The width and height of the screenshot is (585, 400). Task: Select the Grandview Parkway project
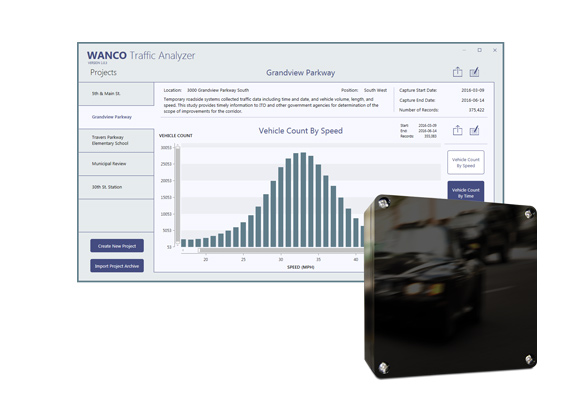pos(116,117)
